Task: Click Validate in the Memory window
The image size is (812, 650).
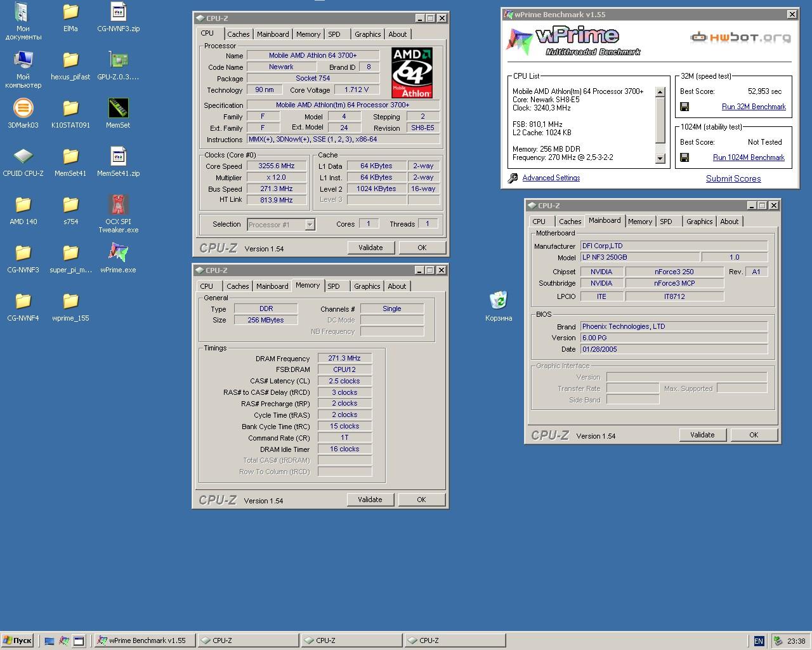Action: (x=370, y=500)
